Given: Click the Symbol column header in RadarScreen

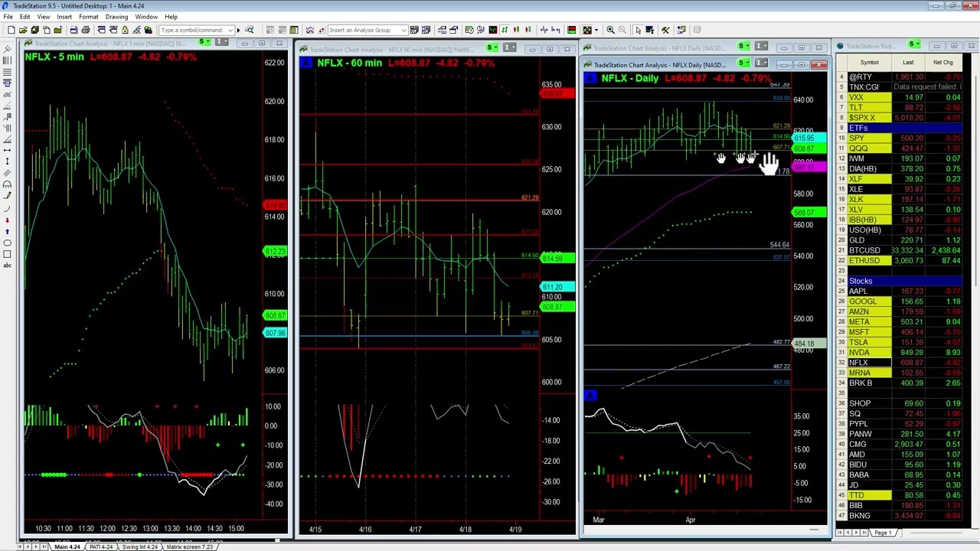Looking at the screenshot, I should tap(869, 63).
